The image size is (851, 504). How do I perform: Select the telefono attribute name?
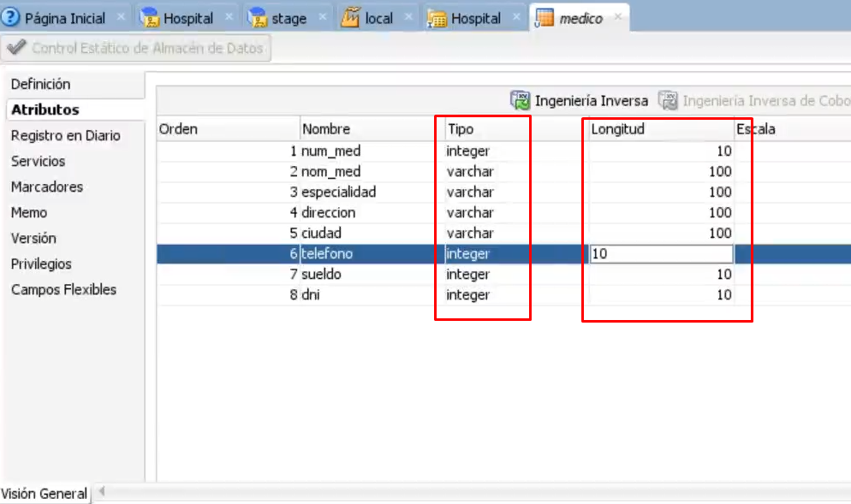click(327, 254)
